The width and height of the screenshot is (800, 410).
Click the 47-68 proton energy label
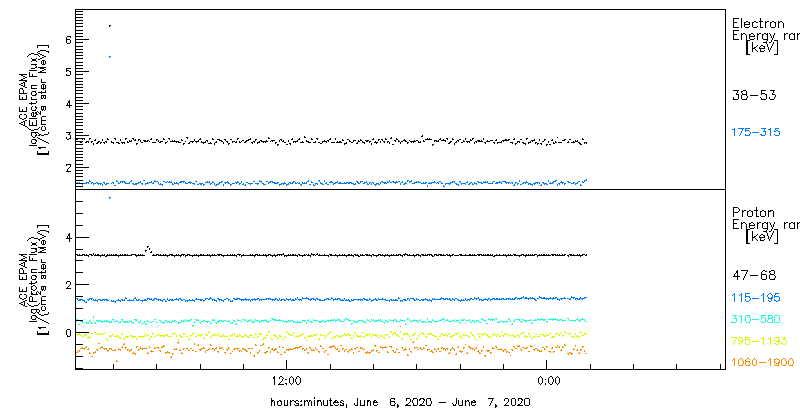tap(754, 276)
